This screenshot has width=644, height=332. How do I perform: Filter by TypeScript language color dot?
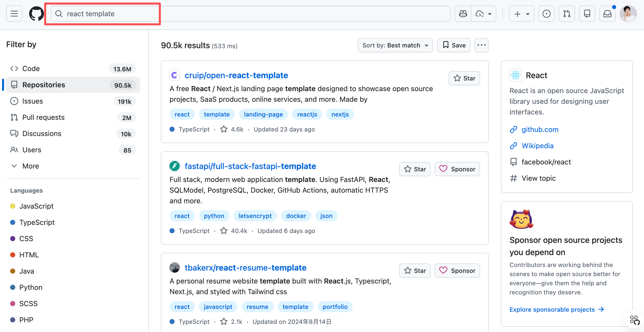pyautogui.click(x=13, y=222)
